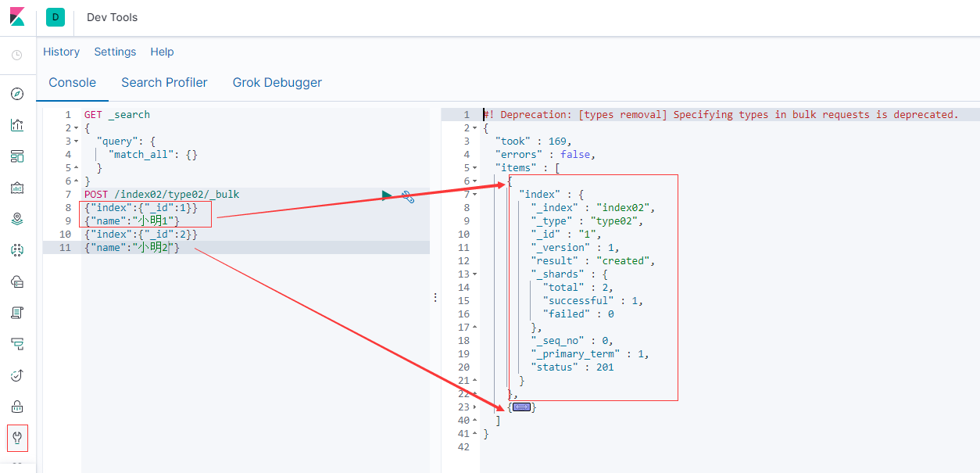Open Visualize from the chart sidebar icon
The height and width of the screenshot is (473, 980).
point(17,125)
